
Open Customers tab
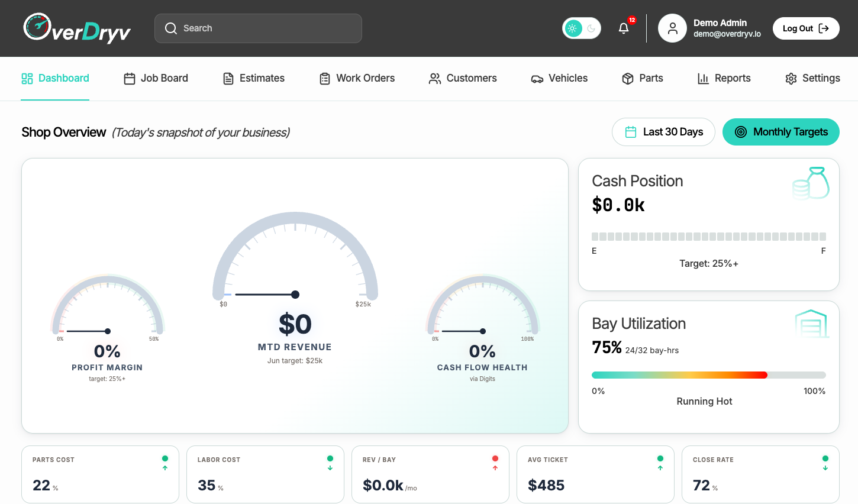(463, 78)
